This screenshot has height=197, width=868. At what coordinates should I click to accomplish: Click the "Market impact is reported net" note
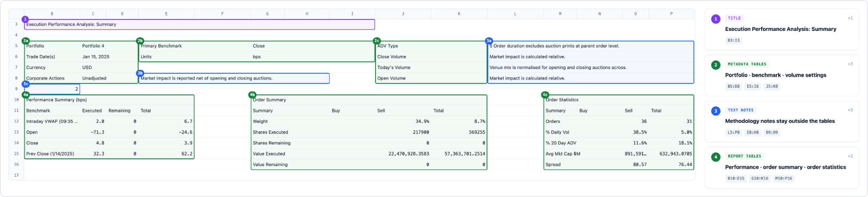point(234,79)
